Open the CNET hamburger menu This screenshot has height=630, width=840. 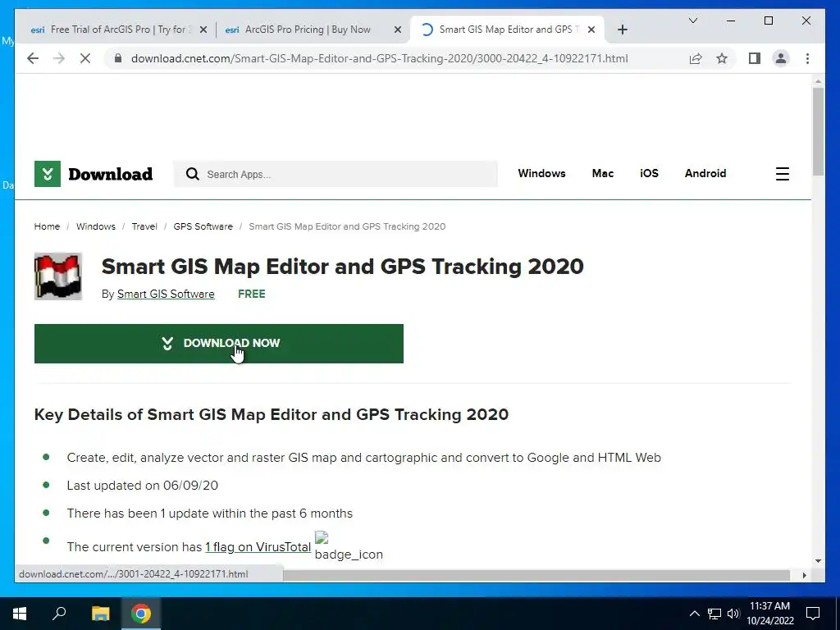782,174
